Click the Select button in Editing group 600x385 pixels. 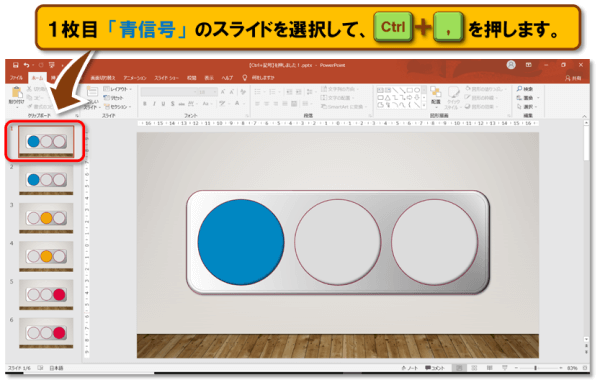click(527, 107)
